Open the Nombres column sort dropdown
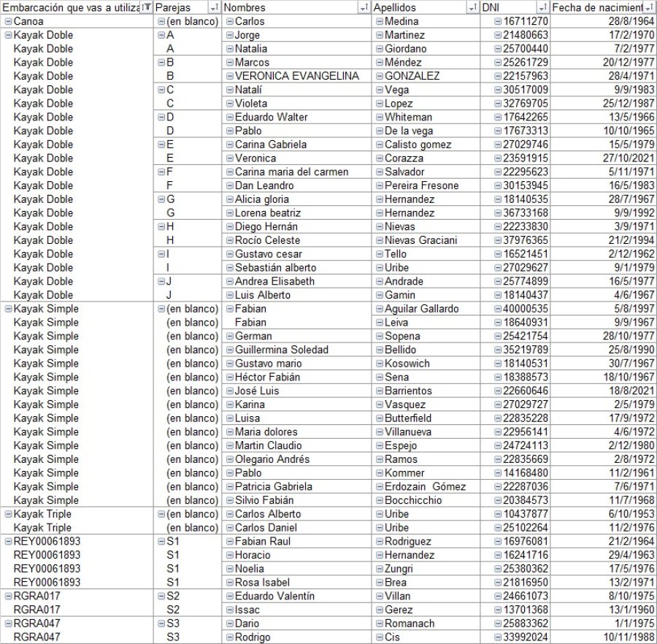657x644 pixels. [364, 7]
